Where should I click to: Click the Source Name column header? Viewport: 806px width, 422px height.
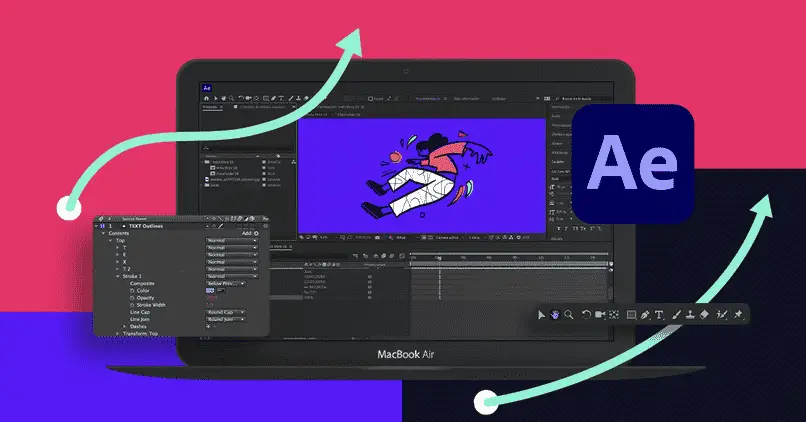coord(134,219)
